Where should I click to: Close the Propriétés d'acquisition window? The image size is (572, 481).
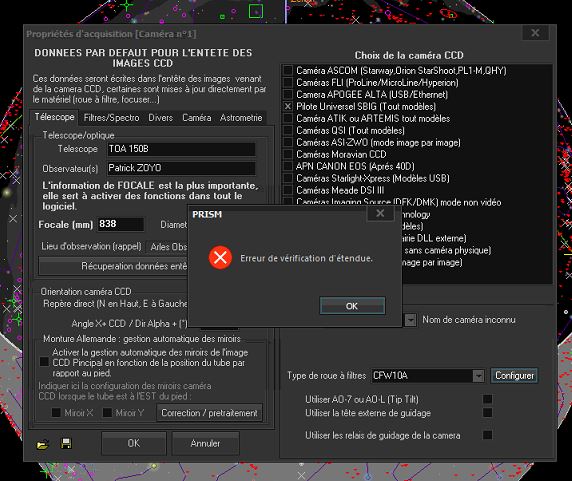(535, 33)
